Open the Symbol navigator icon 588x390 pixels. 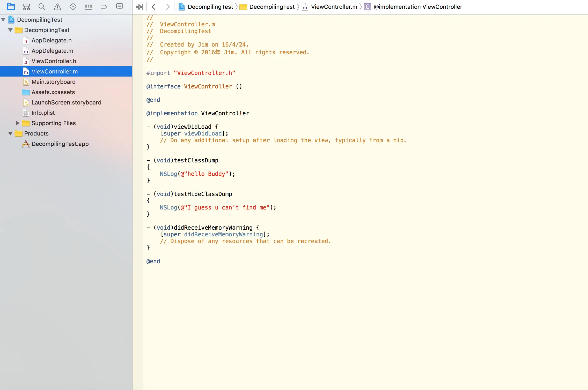tap(26, 7)
